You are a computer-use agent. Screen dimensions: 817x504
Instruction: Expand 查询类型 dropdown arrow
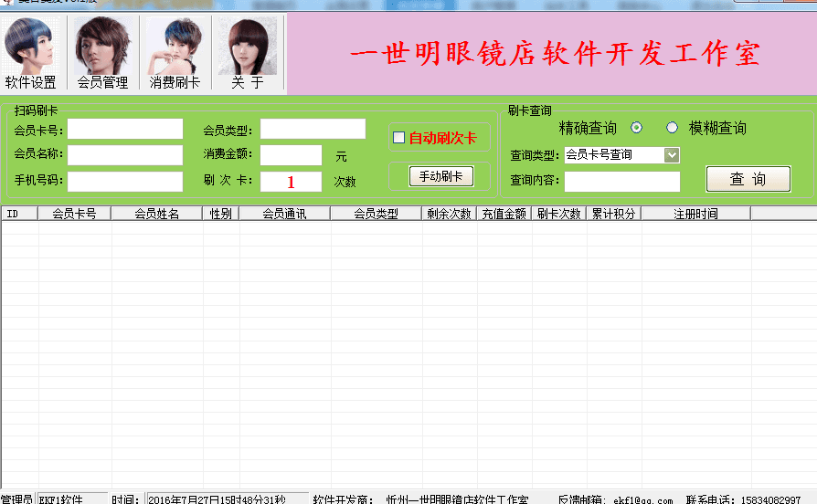click(x=672, y=155)
